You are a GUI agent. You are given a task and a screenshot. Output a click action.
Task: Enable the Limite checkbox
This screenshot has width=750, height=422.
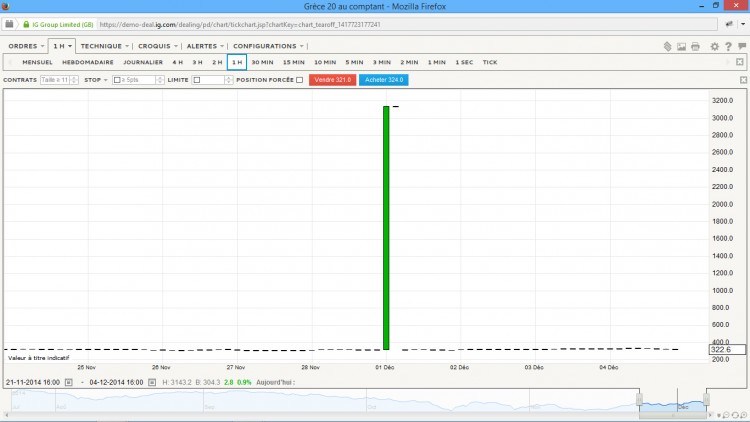click(x=197, y=80)
